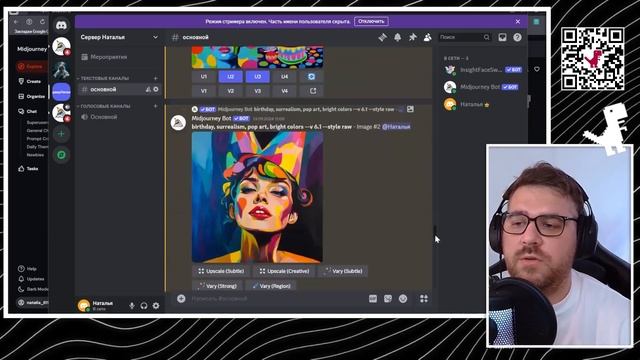640x360 pixels.
Task: Open the threads icon in channel header
Action: point(382,37)
